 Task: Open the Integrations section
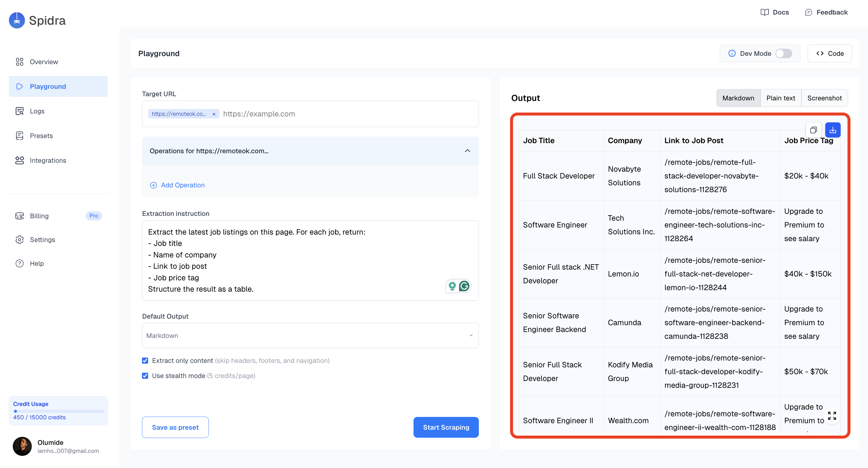[48, 160]
